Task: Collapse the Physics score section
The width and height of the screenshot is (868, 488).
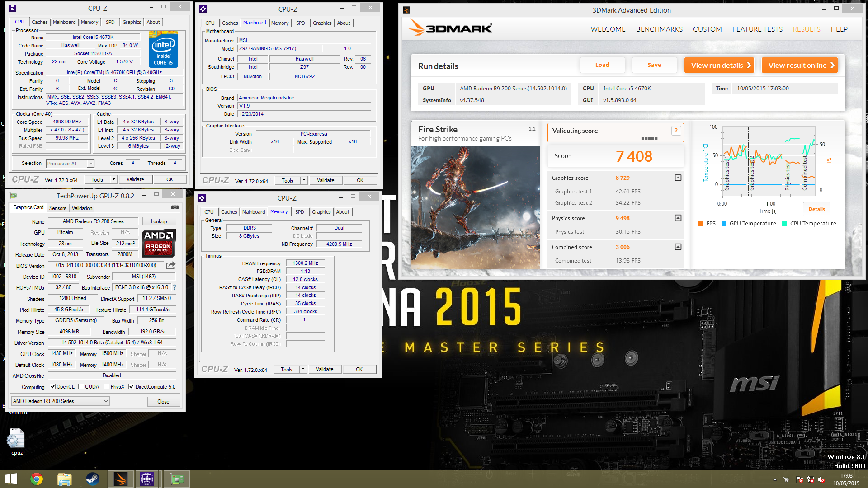Action: coord(678,218)
